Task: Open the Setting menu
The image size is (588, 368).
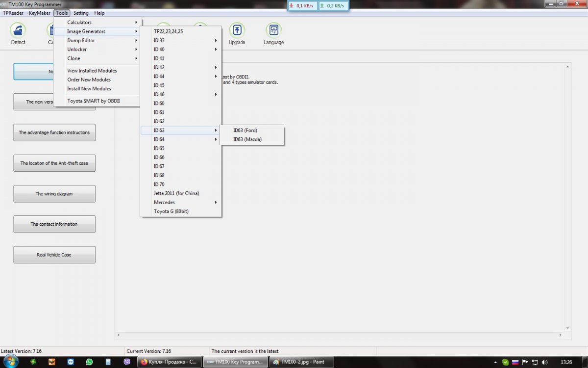Action: [x=81, y=13]
